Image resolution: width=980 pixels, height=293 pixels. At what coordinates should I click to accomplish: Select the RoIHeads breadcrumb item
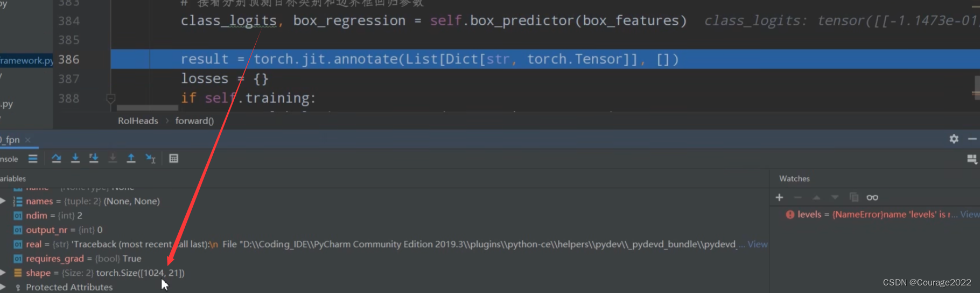pyautogui.click(x=138, y=121)
